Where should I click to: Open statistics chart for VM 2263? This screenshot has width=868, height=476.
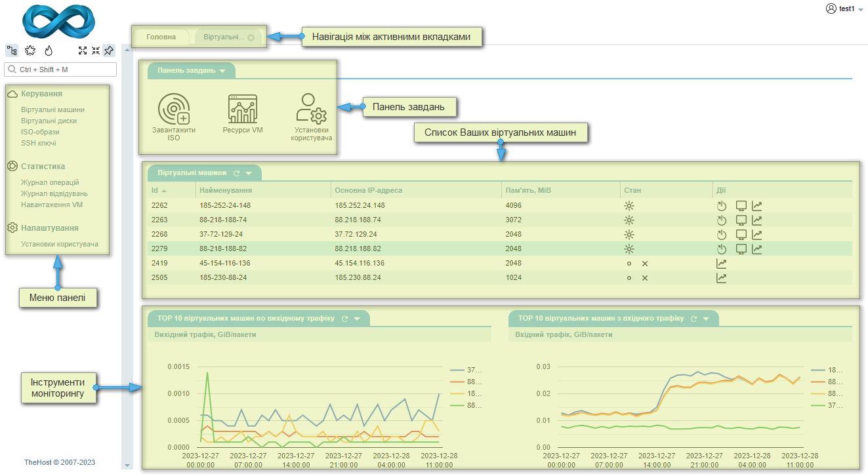pos(757,220)
